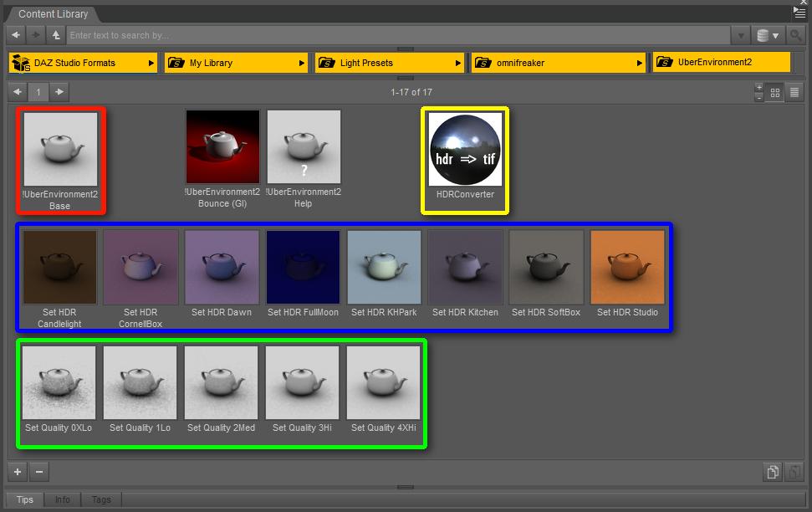
Task: Go up one folder level icon
Action: click(x=56, y=35)
